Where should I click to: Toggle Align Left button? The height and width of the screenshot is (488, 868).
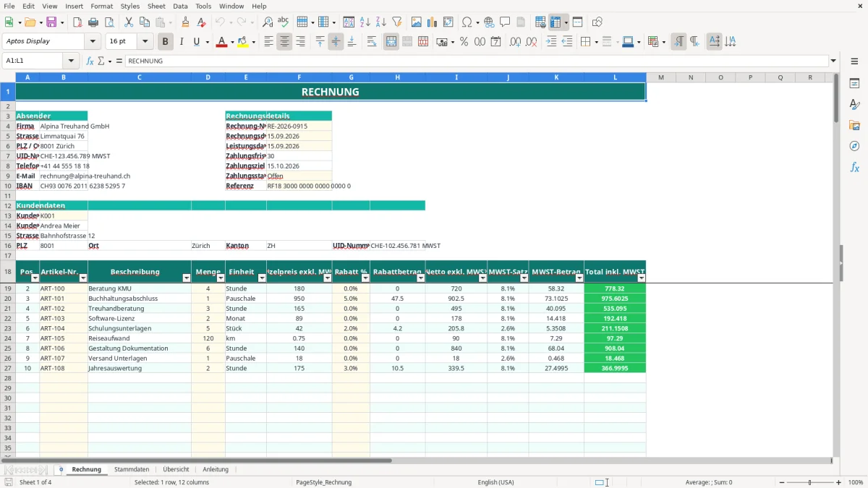click(x=268, y=42)
